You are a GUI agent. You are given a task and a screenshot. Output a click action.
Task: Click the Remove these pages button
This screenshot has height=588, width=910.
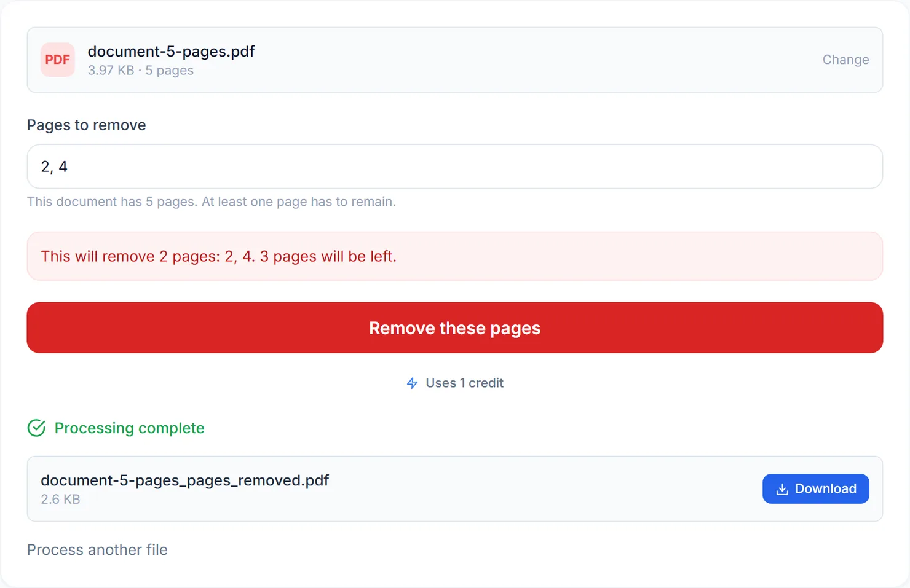click(x=455, y=327)
